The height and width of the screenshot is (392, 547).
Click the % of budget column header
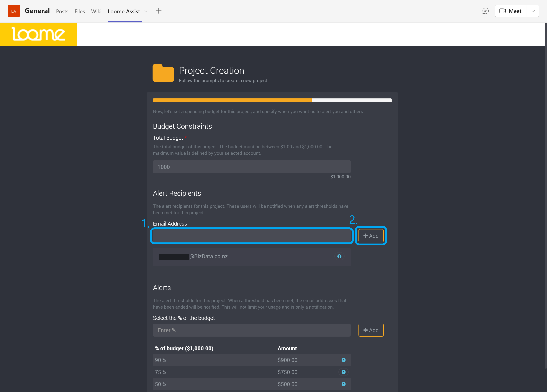[x=184, y=348]
